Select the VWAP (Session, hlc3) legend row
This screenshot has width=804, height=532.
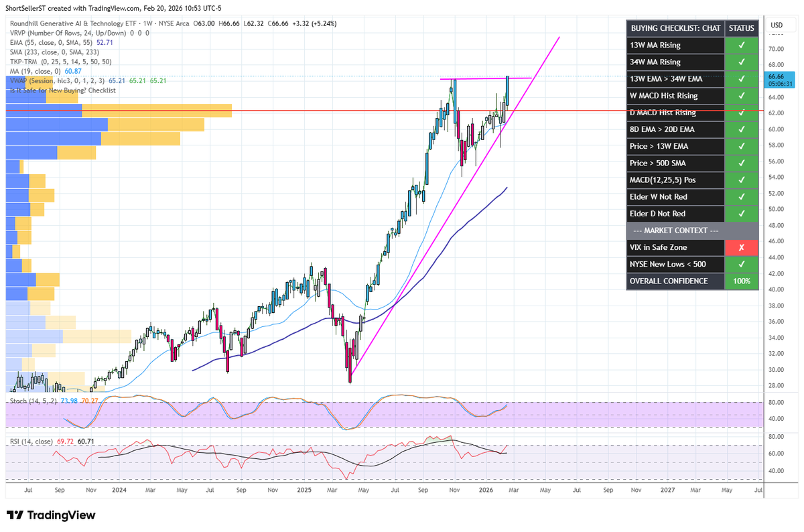(x=88, y=80)
